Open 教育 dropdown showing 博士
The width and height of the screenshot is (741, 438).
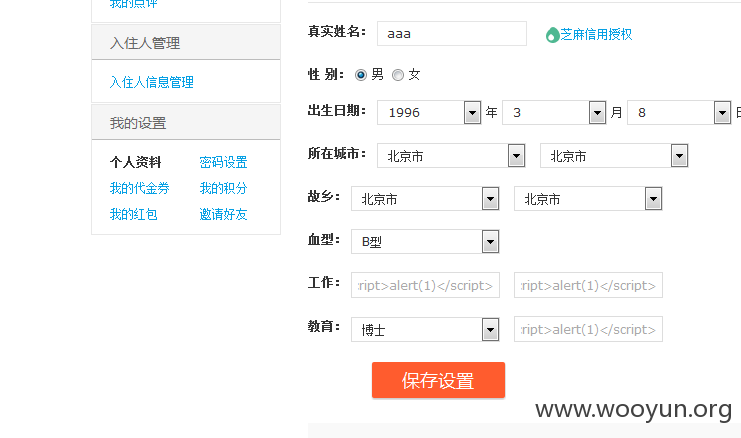click(425, 329)
